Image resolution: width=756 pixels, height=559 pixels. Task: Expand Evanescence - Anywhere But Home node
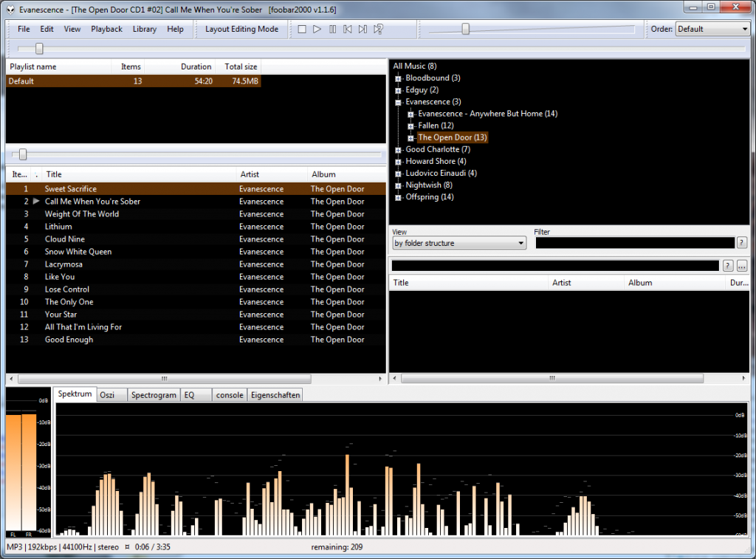point(410,114)
